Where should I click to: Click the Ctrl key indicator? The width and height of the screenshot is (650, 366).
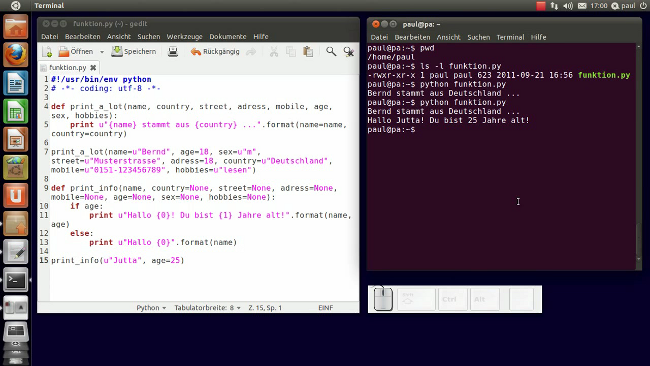(453, 299)
